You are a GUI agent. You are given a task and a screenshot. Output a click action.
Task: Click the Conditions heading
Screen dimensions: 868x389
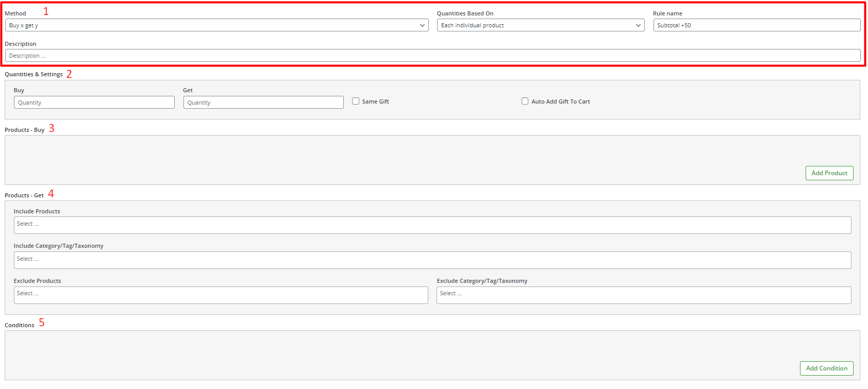coord(20,325)
